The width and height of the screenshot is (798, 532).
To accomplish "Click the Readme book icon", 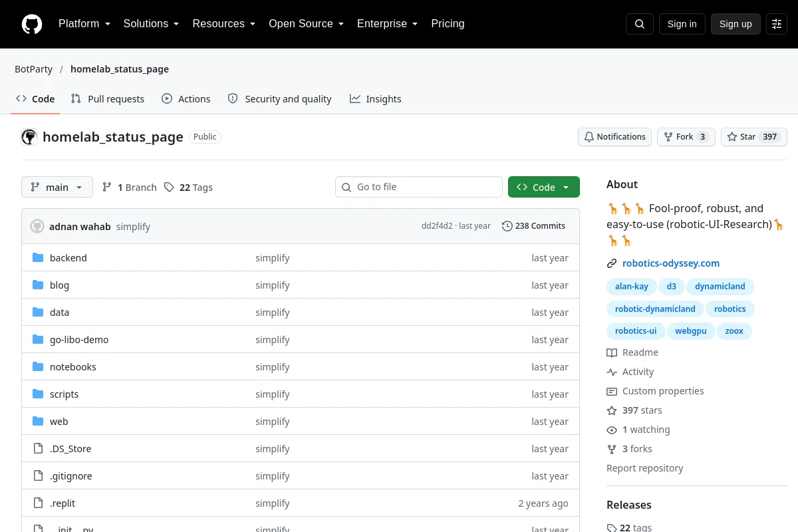I will tap(612, 352).
